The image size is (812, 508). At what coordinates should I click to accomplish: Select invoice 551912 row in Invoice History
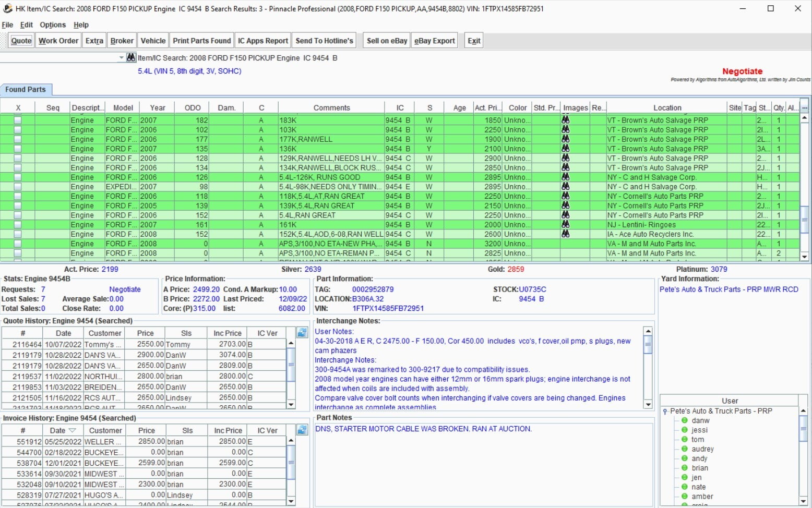tap(144, 441)
